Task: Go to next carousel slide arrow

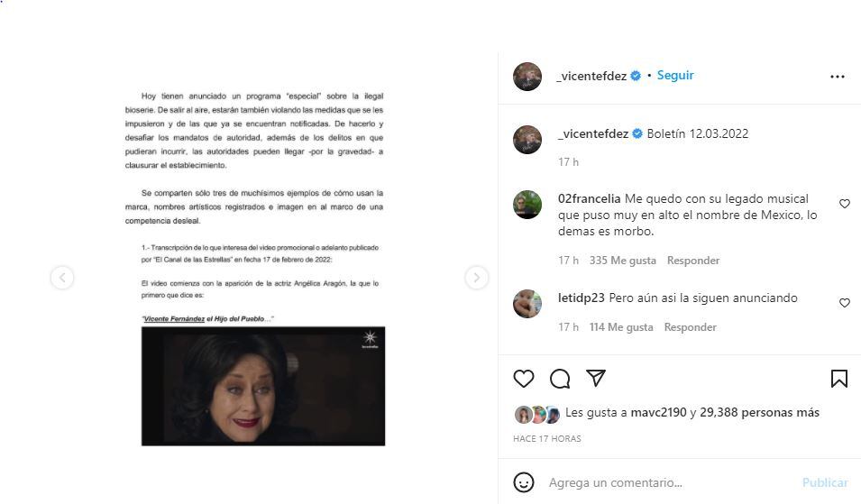Action: pos(476,278)
